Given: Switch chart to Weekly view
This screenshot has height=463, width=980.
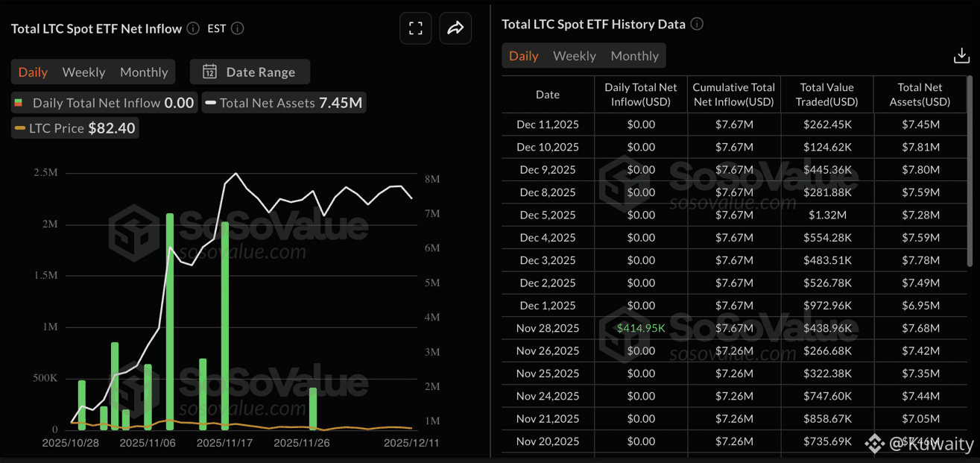Looking at the screenshot, I should (x=83, y=72).
